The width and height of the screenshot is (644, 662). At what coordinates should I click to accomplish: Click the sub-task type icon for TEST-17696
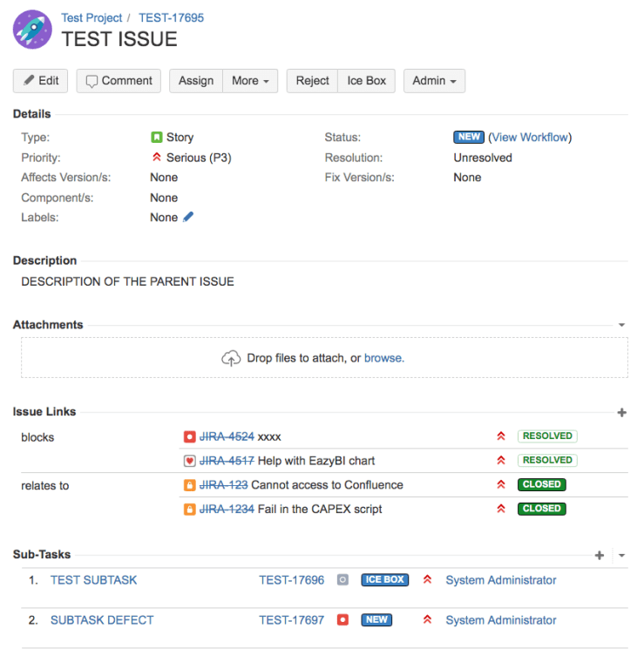click(x=342, y=580)
